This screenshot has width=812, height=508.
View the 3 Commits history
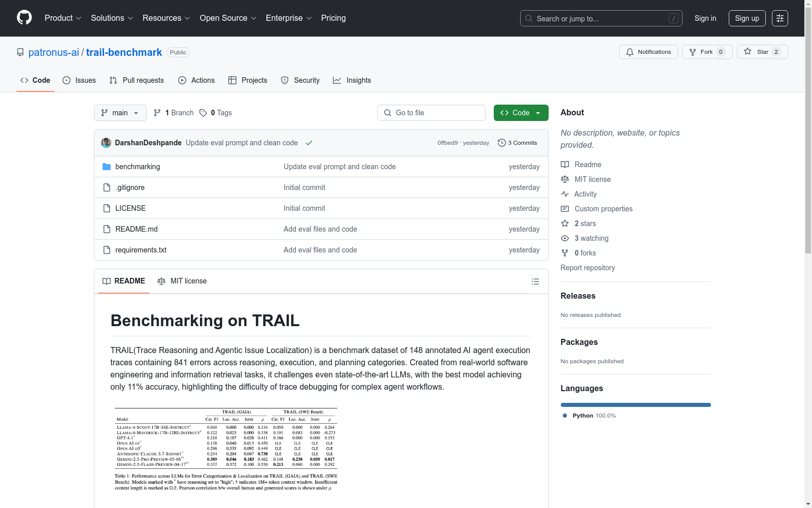pyautogui.click(x=518, y=143)
